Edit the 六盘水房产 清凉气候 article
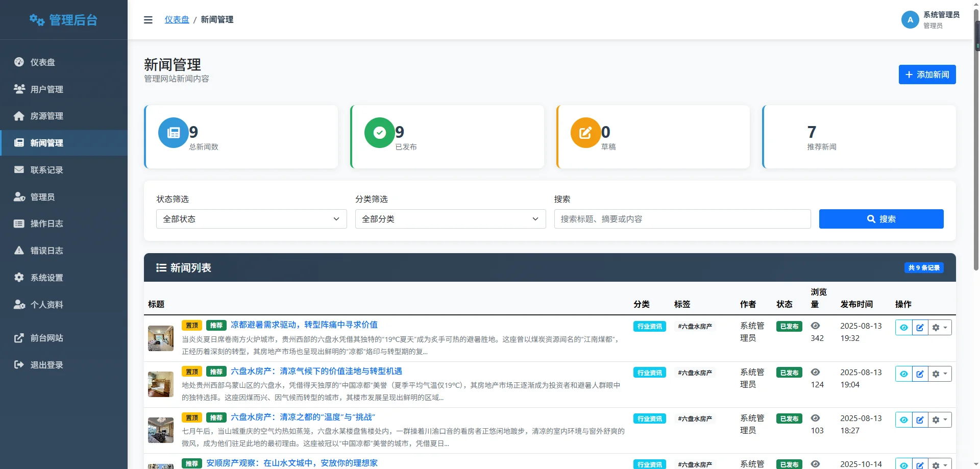The width and height of the screenshot is (980, 469). click(x=920, y=373)
